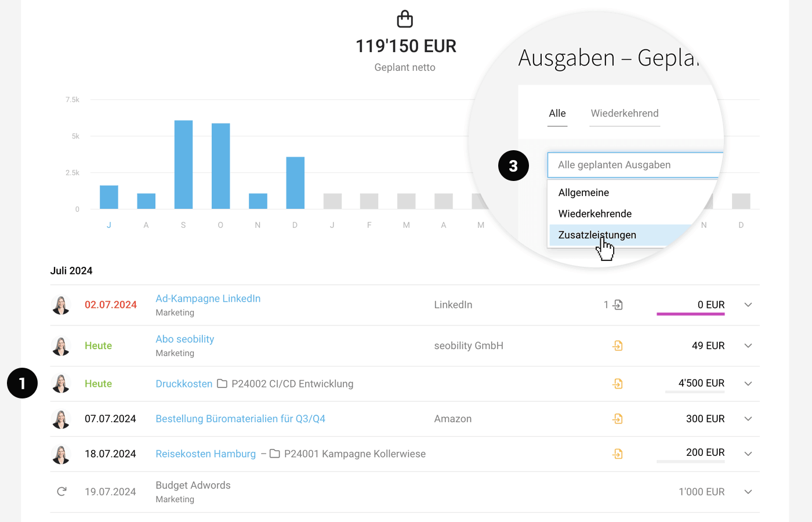812x522 pixels.
Task: Click the orange document icon in the Bestellung Büromaterialien row
Action: coord(618,419)
